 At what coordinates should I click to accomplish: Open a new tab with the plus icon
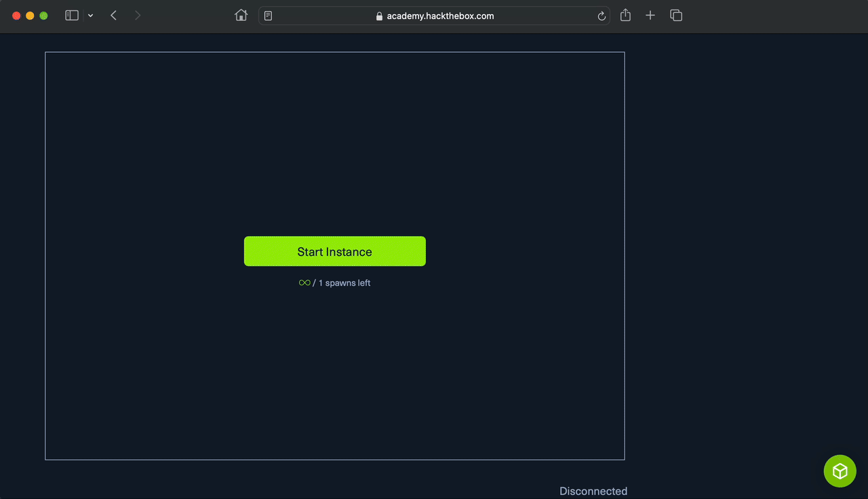[x=650, y=15]
